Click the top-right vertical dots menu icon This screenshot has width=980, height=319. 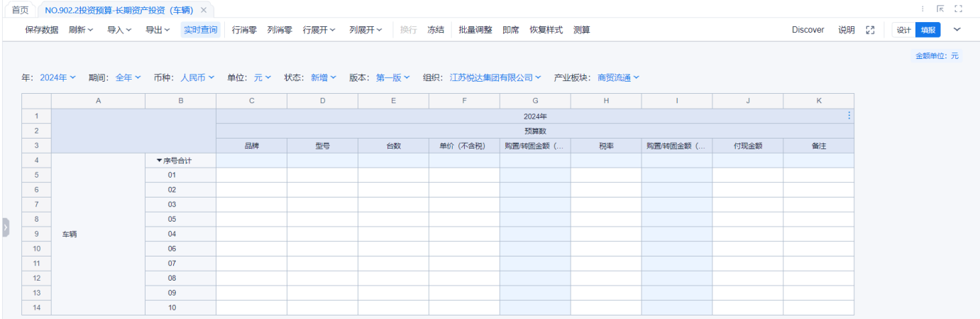pyautogui.click(x=923, y=9)
